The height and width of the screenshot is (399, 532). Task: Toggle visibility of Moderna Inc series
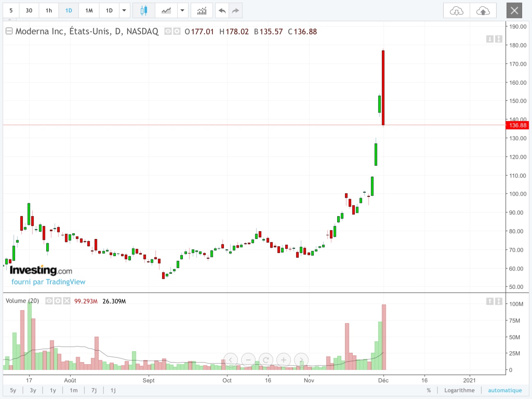pos(168,31)
